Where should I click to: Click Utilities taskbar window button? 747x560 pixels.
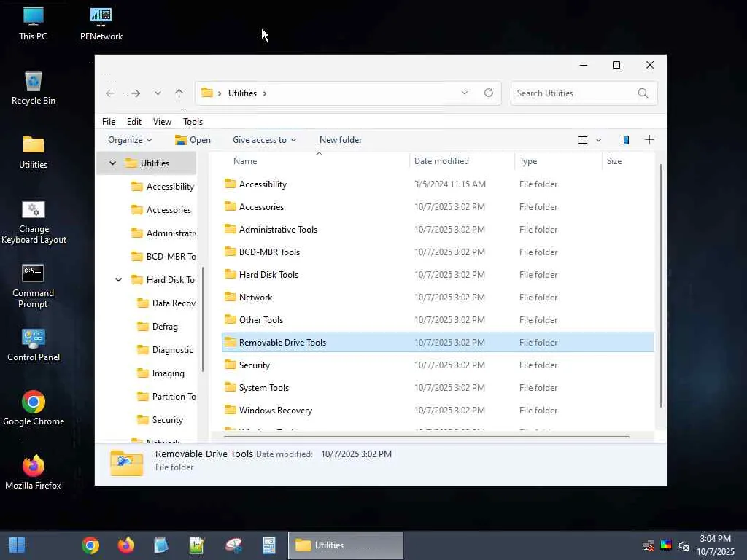(x=345, y=545)
